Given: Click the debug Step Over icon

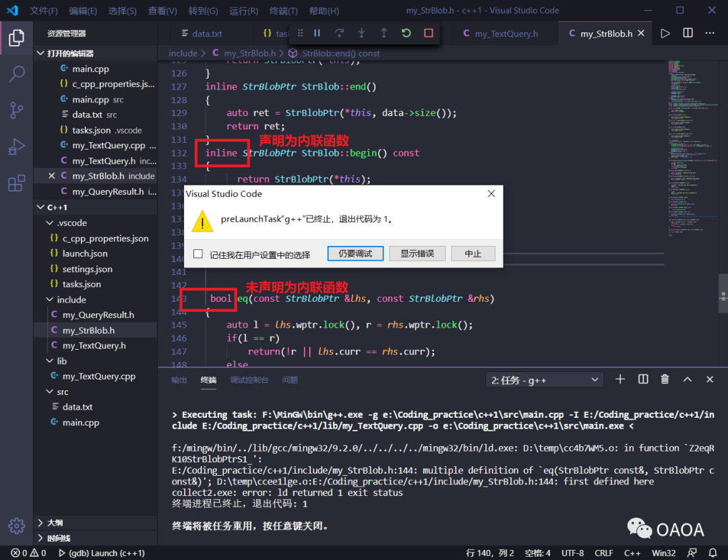Looking at the screenshot, I should (x=339, y=33).
